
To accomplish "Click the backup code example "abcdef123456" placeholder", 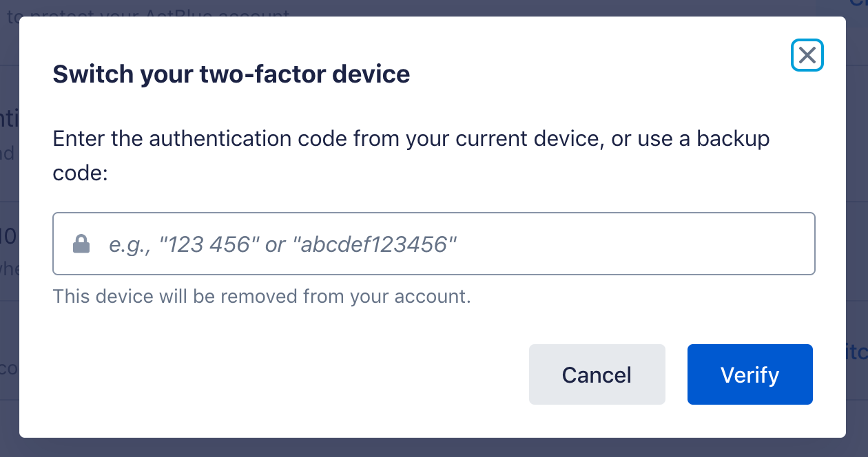I will [379, 244].
